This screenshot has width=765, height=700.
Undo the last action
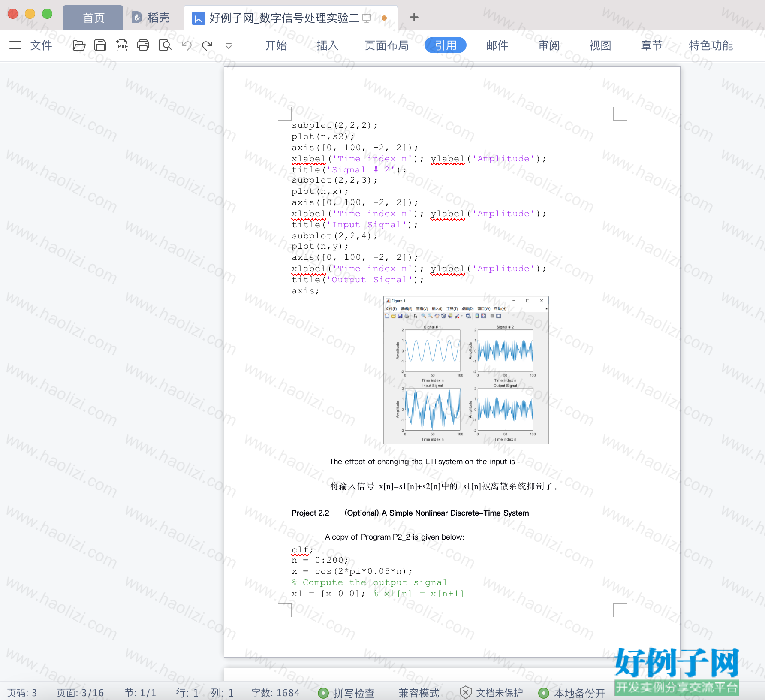coord(187,45)
